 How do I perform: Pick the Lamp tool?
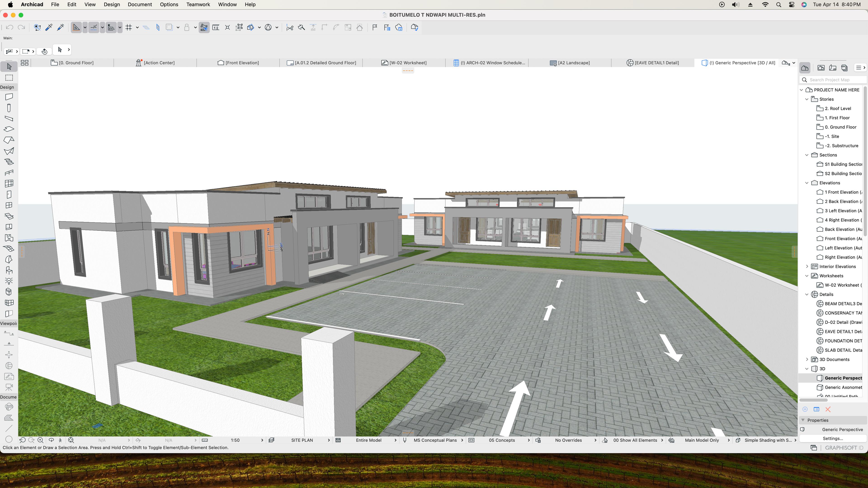tap(9, 281)
